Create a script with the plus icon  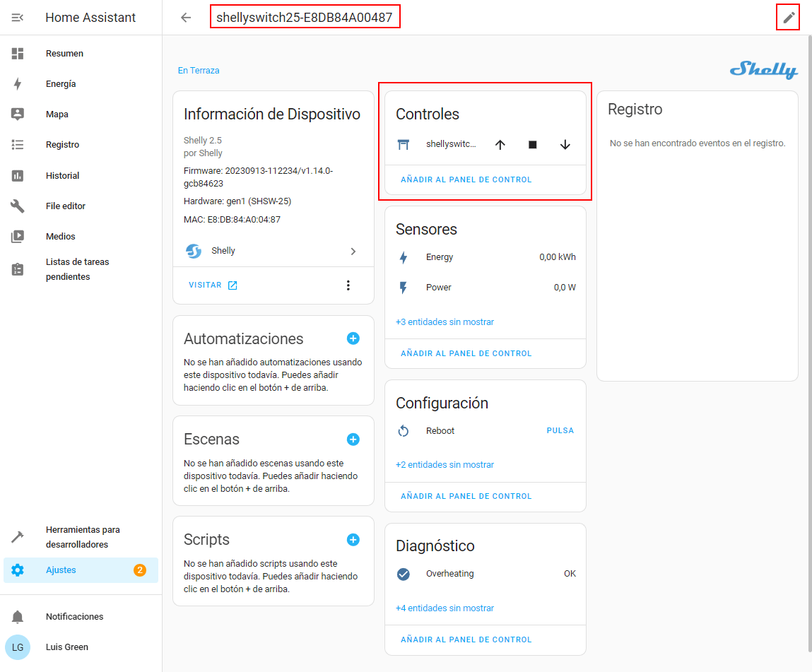(x=353, y=539)
